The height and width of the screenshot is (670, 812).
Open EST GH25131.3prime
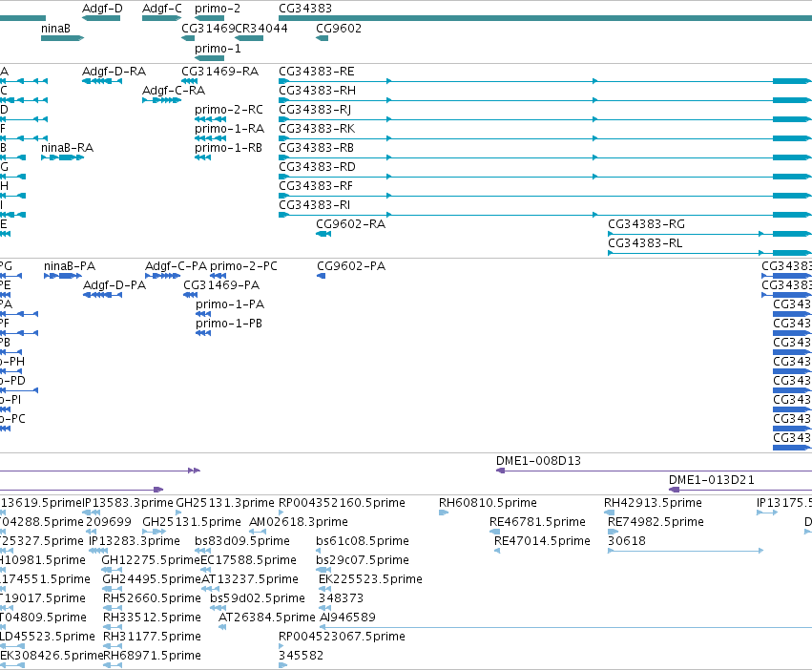225,504
